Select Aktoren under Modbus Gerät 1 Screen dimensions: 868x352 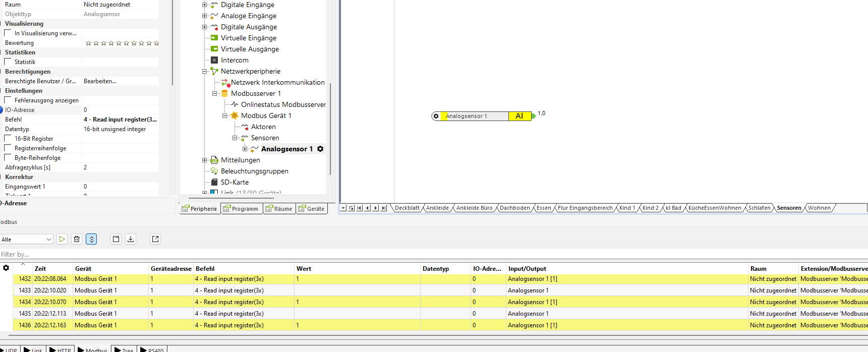(x=263, y=127)
